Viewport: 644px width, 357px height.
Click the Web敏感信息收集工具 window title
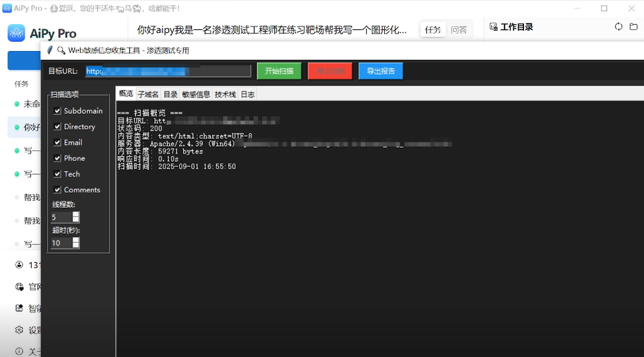coord(129,50)
